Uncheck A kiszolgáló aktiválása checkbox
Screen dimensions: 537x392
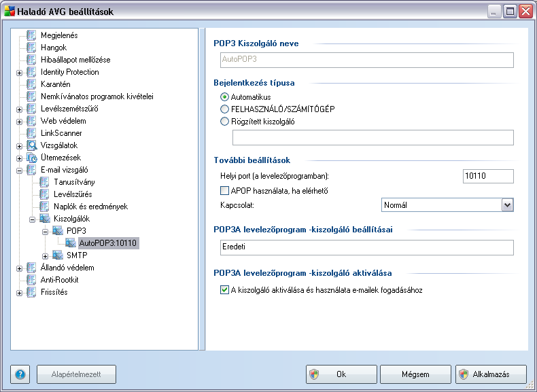click(224, 290)
